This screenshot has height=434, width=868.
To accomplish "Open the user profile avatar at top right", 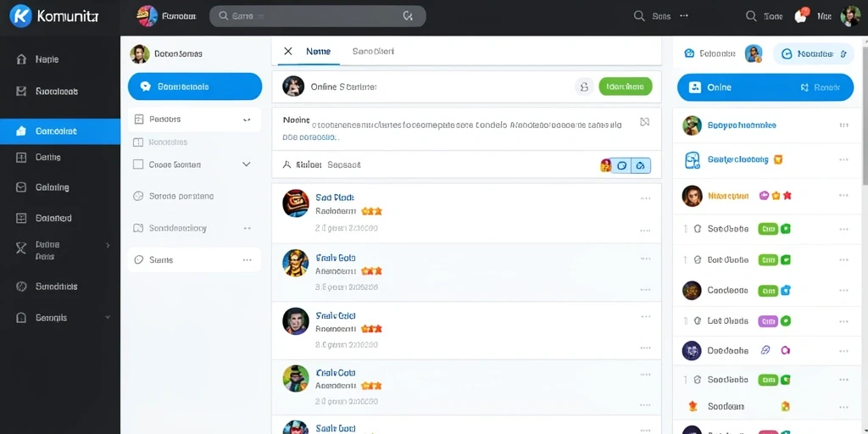I will [849, 16].
